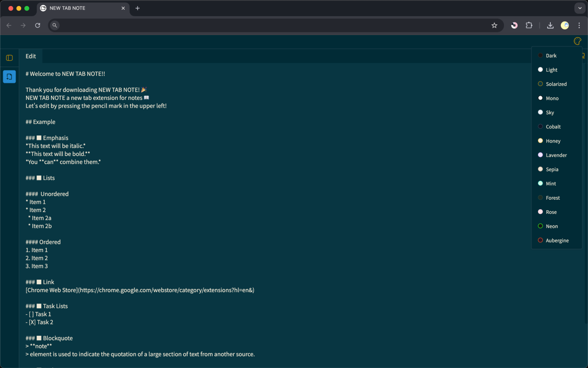Select the Mint theme option

click(x=557, y=184)
